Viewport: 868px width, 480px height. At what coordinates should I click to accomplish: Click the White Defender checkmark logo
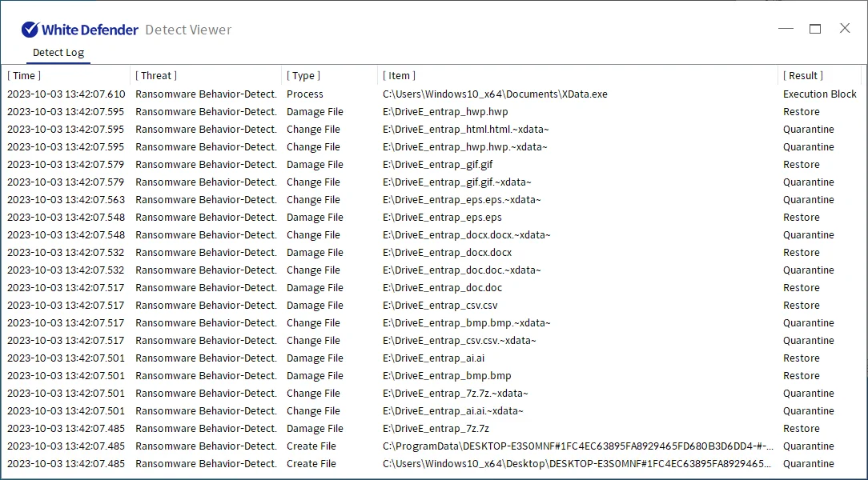pyautogui.click(x=30, y=30)
